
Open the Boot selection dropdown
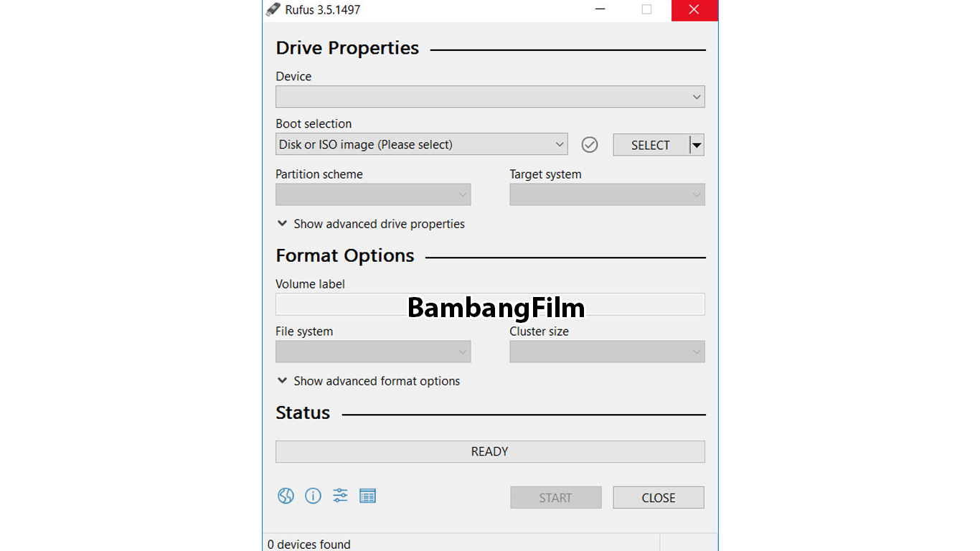tap(422, 144)
